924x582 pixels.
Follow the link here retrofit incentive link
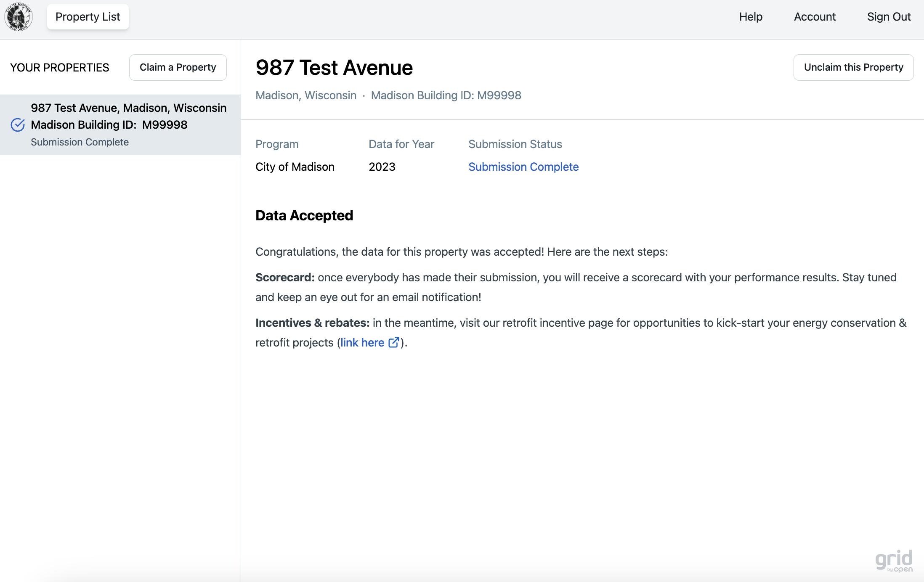pyautogui.click(x=362, y=343)
